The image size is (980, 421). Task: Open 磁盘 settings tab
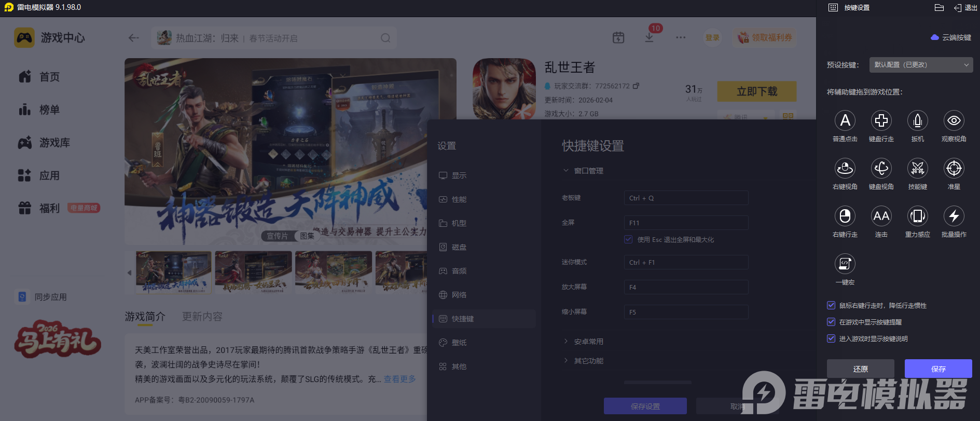click(484, 247)
